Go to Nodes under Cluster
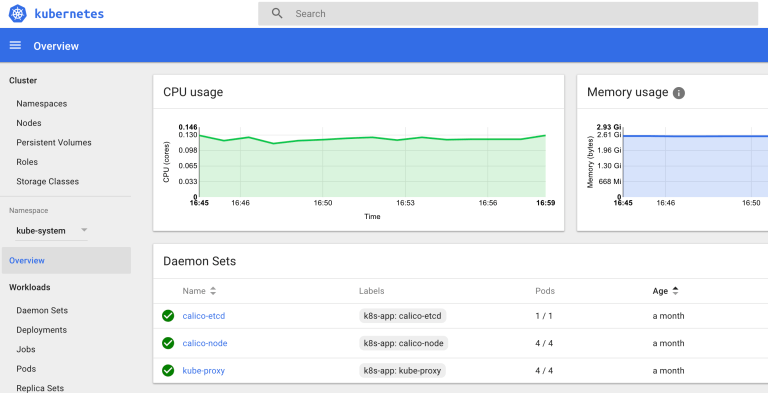The width and height of the screenshot is (768, 393). [29, 123]
